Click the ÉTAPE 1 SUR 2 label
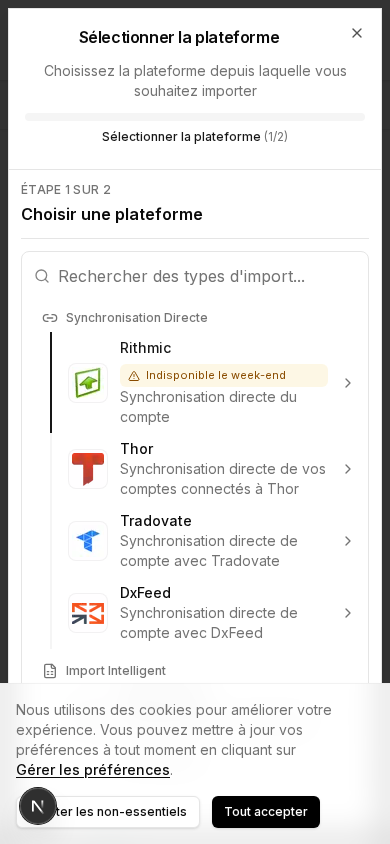This screenshot has width=390, height=844. tap(66, 189)
